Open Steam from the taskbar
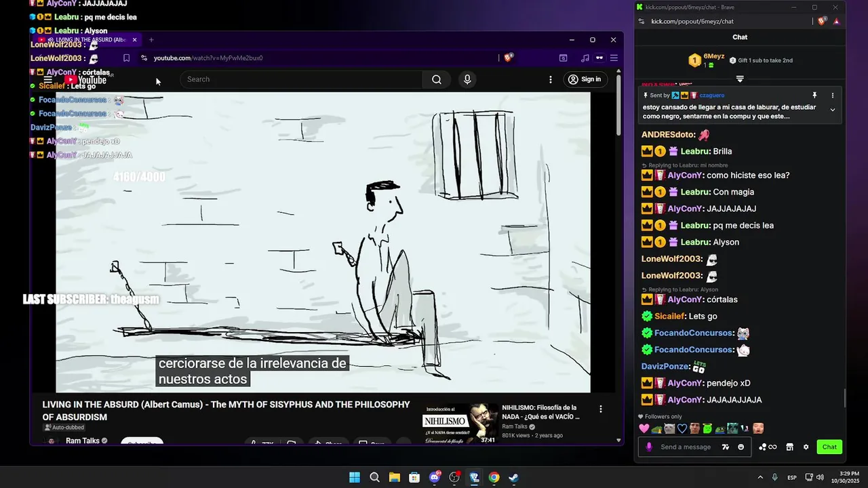Viewport: 868px width, 488px height. (x=514, y=477)
